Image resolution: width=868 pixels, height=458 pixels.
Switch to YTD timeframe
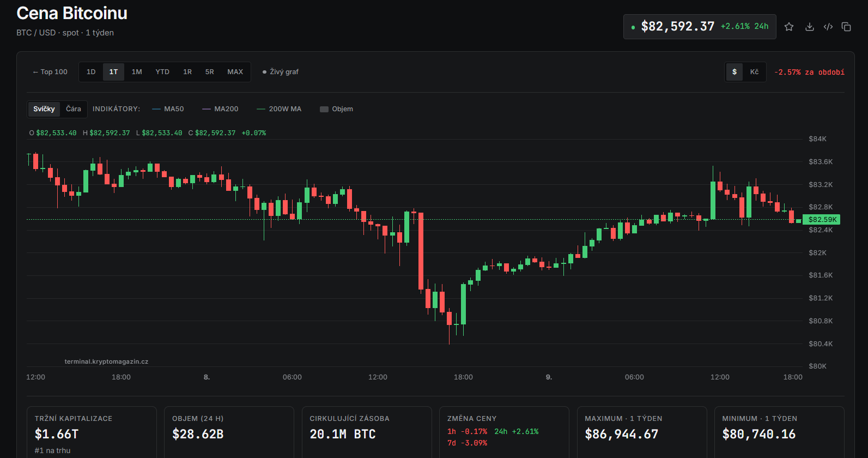coord(162,72)
